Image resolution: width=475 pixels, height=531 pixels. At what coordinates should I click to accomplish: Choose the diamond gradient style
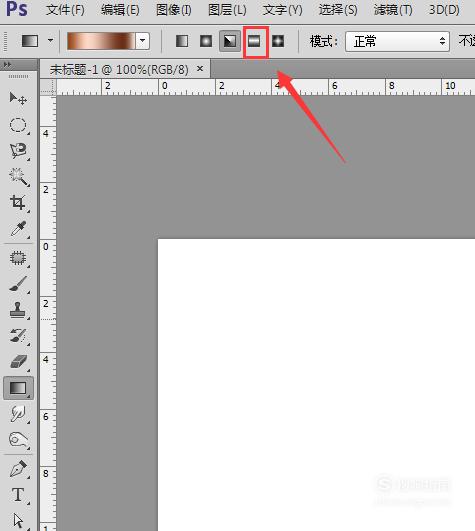pos(278,41)
